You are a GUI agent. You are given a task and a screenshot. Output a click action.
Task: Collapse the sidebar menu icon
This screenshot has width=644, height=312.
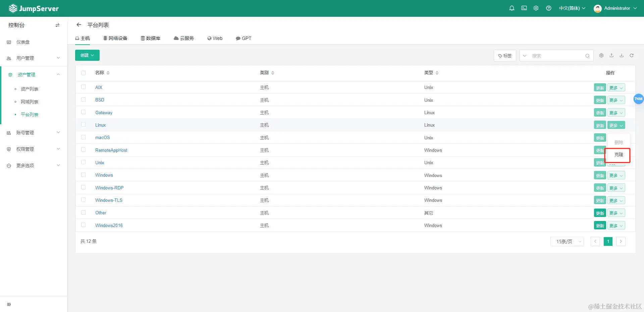click(x=9, y=304)
